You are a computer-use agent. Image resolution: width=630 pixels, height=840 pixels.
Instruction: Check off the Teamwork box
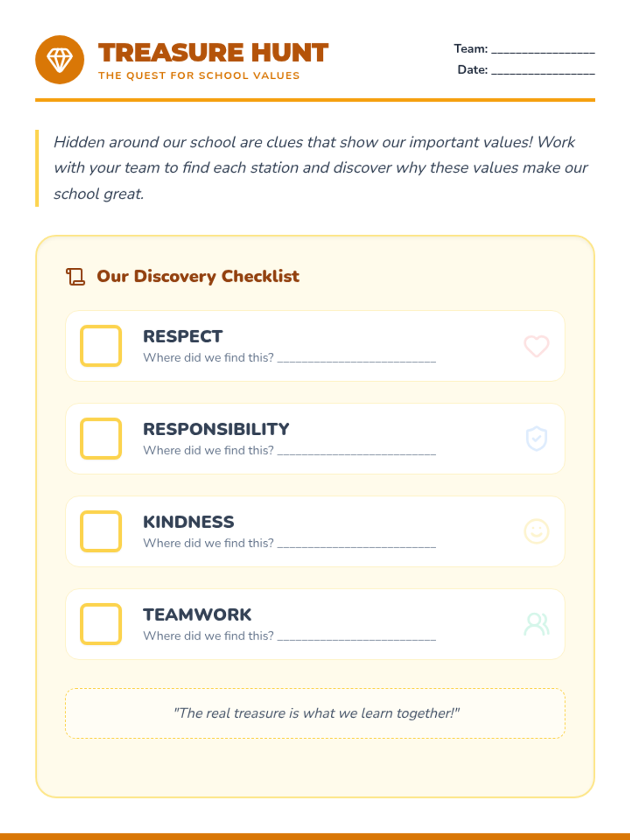pos(101,624)
